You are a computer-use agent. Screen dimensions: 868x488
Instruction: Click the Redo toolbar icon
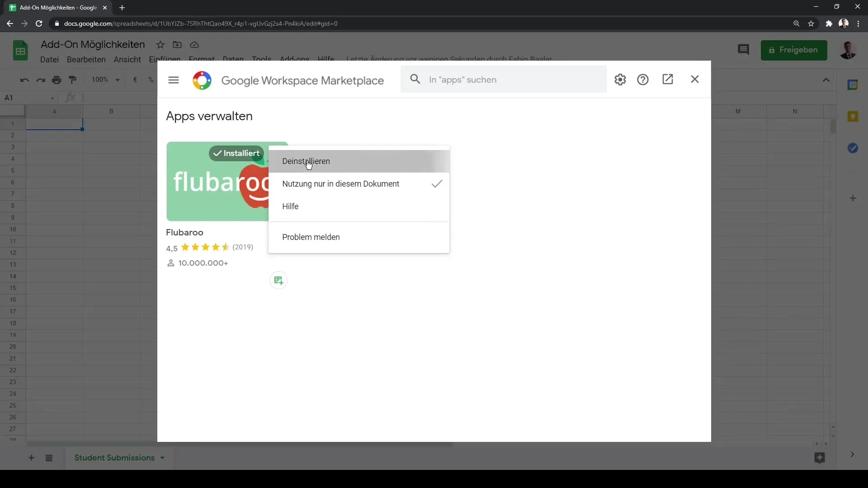coord(41,80)
